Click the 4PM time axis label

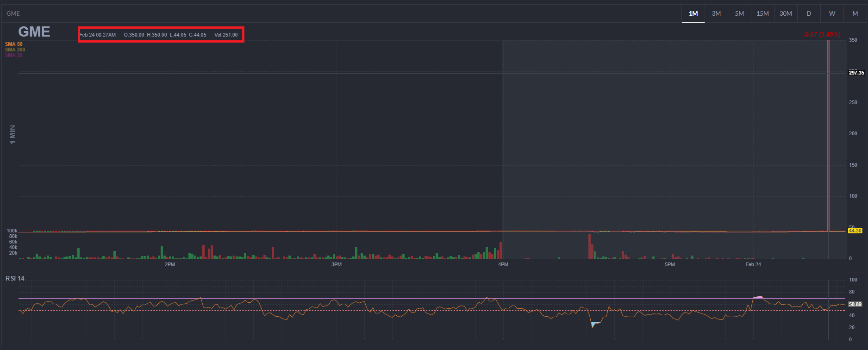click(x=503, y=264)
